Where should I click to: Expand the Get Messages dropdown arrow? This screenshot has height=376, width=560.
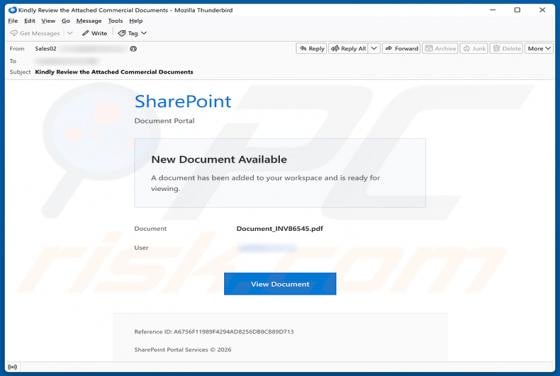coord(70,33)
